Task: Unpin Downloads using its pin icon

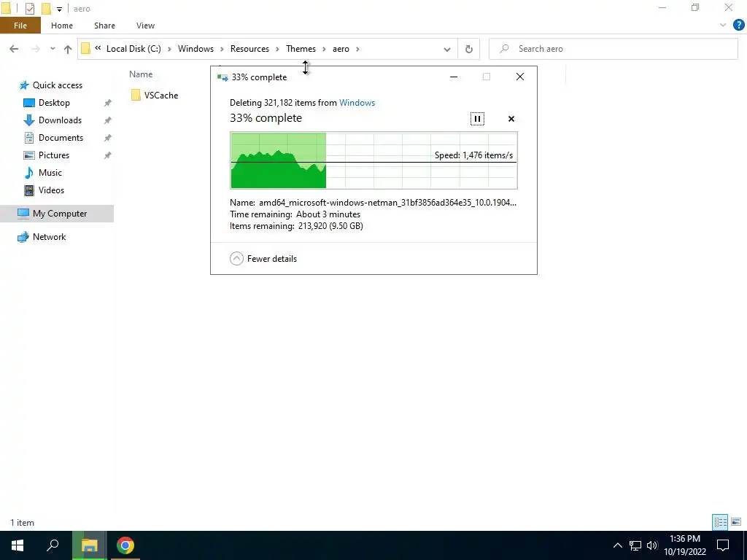Action: (x=108, y=120)
